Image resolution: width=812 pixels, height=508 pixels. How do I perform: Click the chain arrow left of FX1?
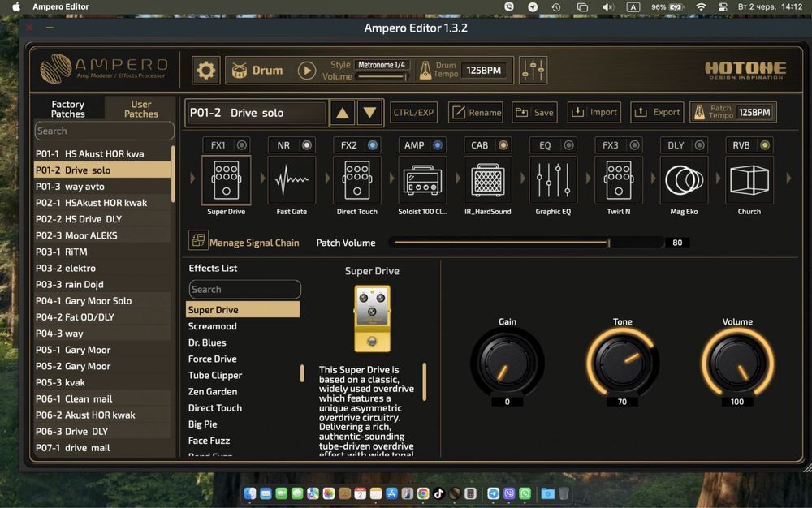(x=192, y=179)
